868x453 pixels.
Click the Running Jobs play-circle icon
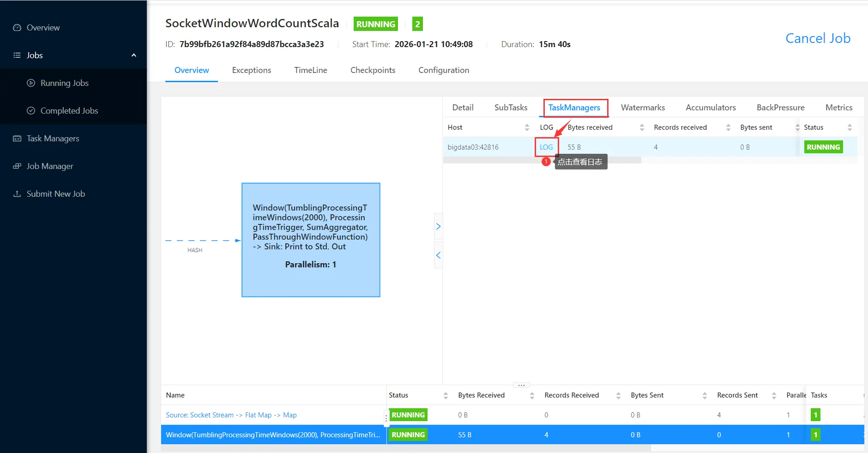pos(31,83)
